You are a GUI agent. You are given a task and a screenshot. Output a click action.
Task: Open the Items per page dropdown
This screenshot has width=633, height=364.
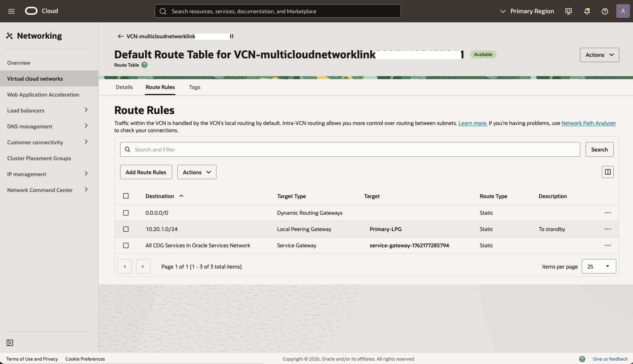pos(599,266)
